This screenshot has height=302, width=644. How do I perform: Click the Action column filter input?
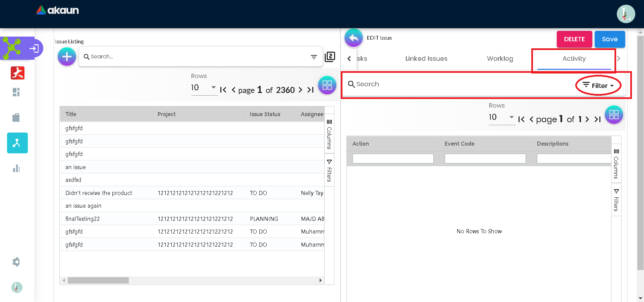[x=393, y=159]
